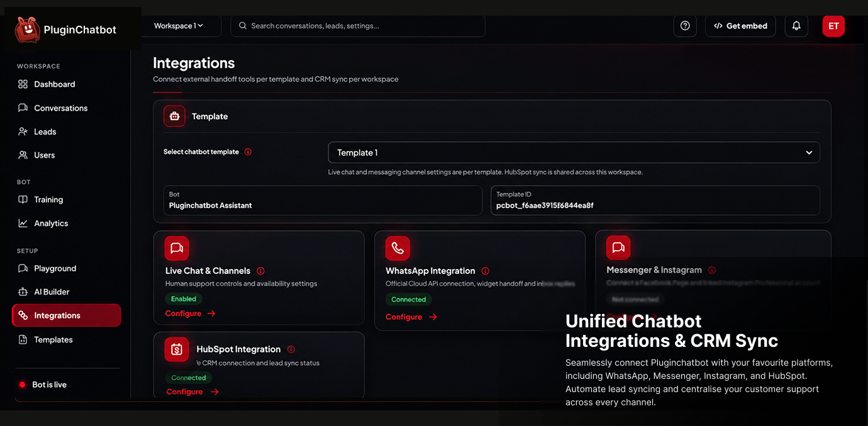Viewport: 868px width, 426px height.
Task: Click the Leads person icon
Action: (x=23, y=132)
